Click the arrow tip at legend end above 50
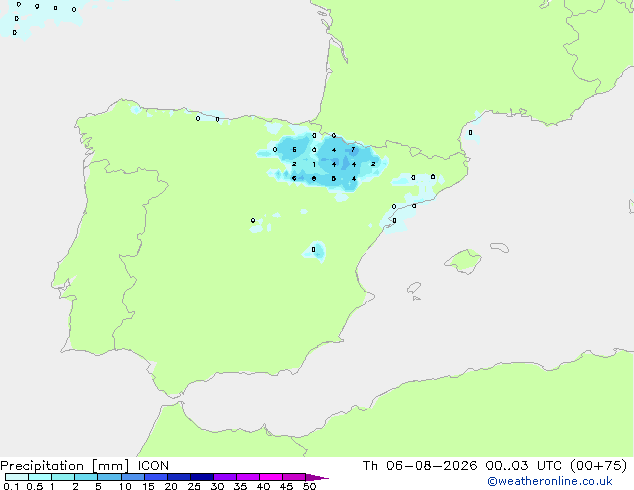 coord(317,477)
